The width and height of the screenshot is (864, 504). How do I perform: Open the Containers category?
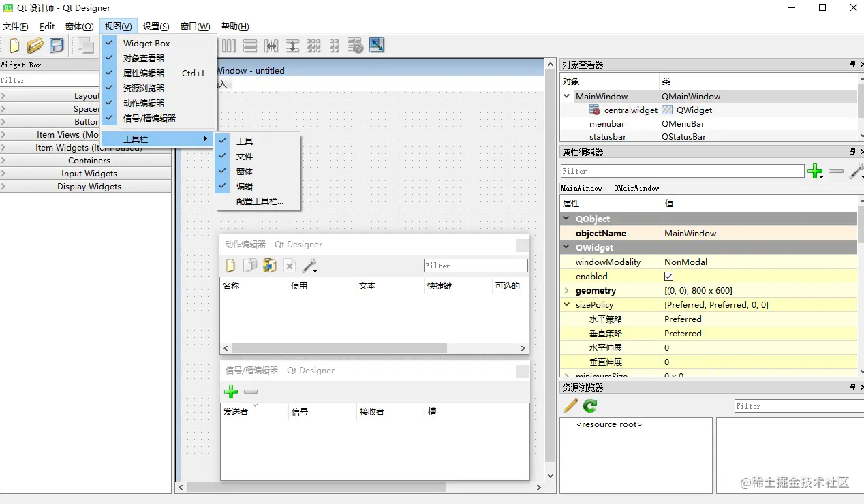pos(86,160)
